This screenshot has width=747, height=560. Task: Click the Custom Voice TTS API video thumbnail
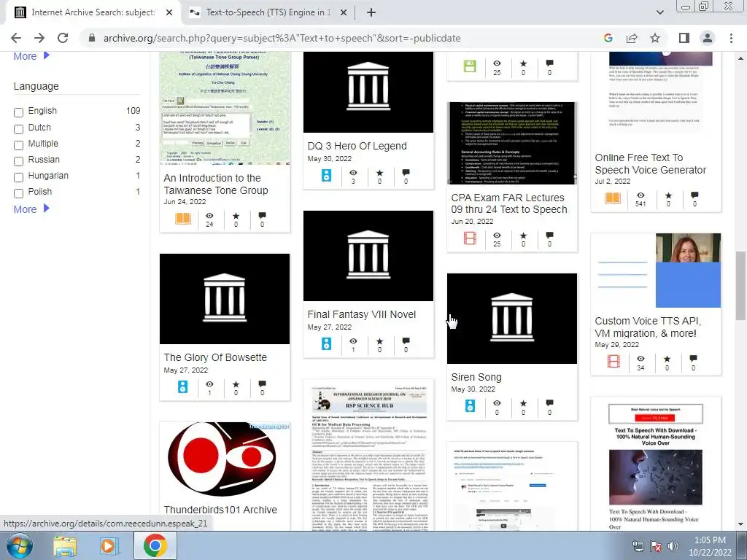(x=656, y=271)
